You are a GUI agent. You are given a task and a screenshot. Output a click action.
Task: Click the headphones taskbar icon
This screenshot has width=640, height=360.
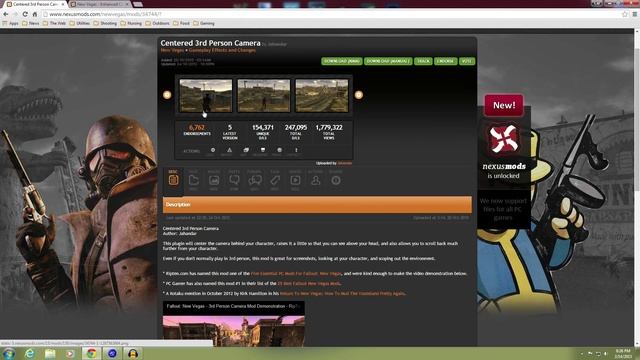(133, 353)
